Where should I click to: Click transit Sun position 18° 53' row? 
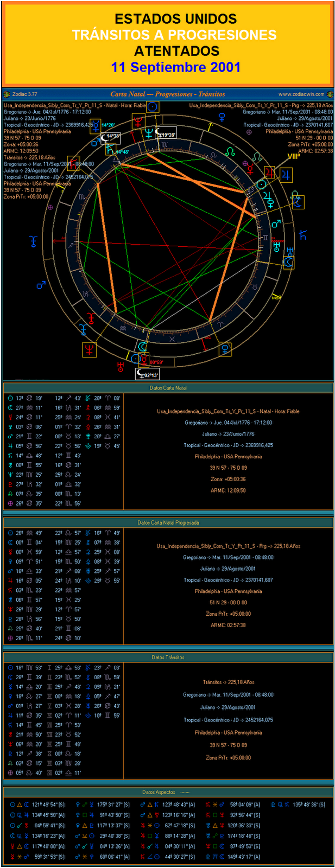(24, 668)
